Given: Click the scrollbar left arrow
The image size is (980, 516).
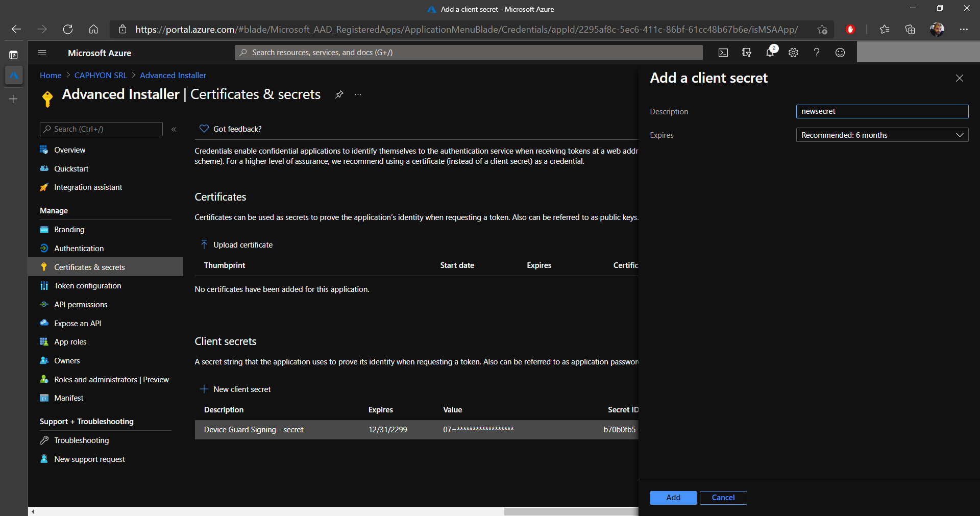Looking at the screenshot, I should [x=33, y=511].
